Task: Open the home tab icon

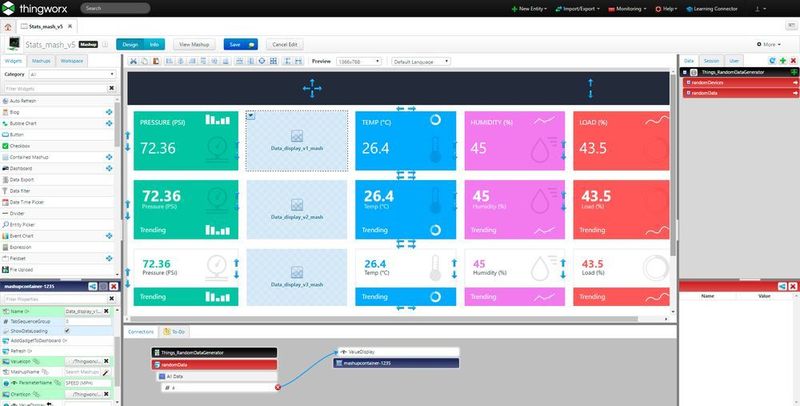Action: point(8,27)
